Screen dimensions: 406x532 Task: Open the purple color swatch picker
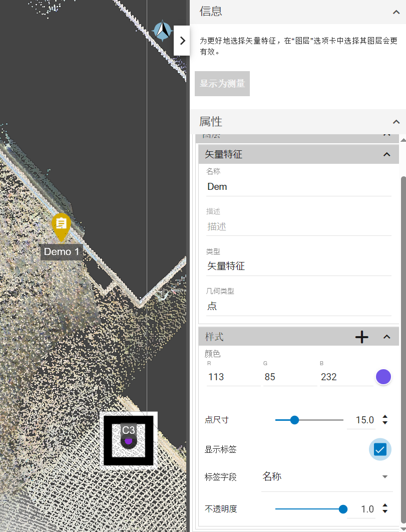(x=383, y=377)
